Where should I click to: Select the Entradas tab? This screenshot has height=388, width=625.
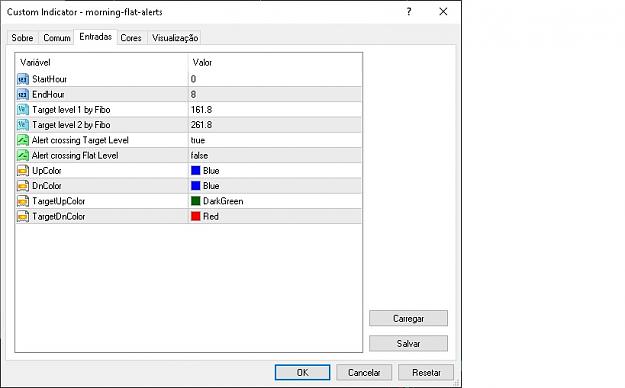click(x=95, y=37)
